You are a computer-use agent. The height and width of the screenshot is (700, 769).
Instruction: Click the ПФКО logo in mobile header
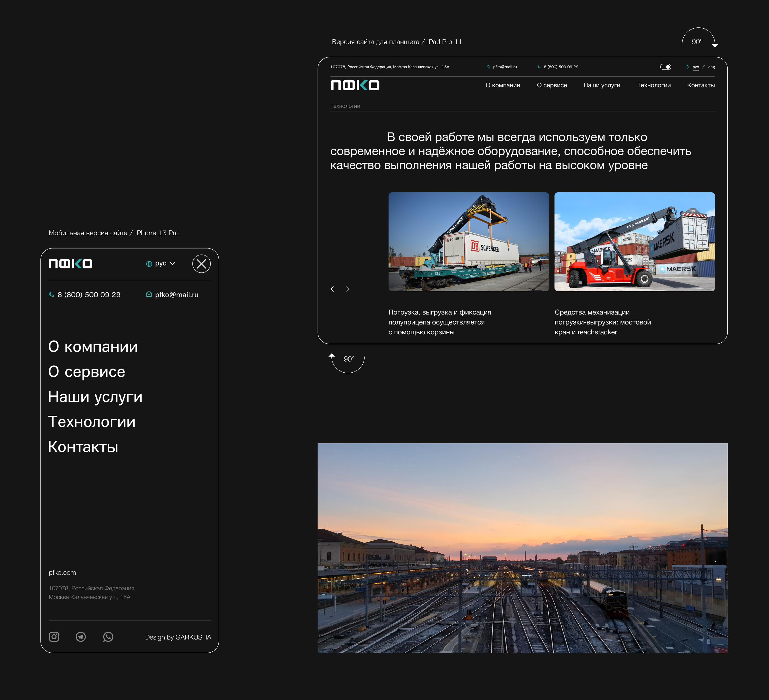tap(71, 264)
